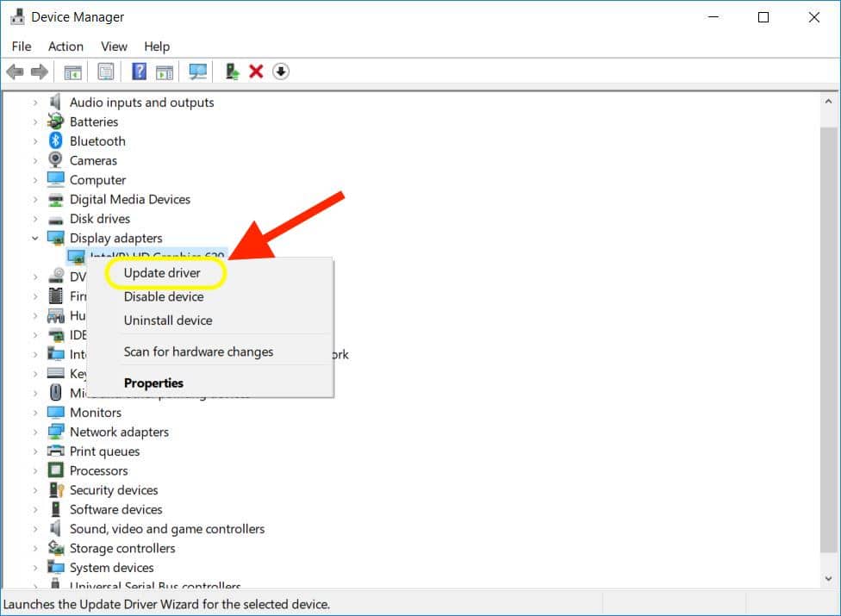Screen dimensions: 841x616
Task: Click the Show/Hide Console Tree icon
Action: coord(73,72)
